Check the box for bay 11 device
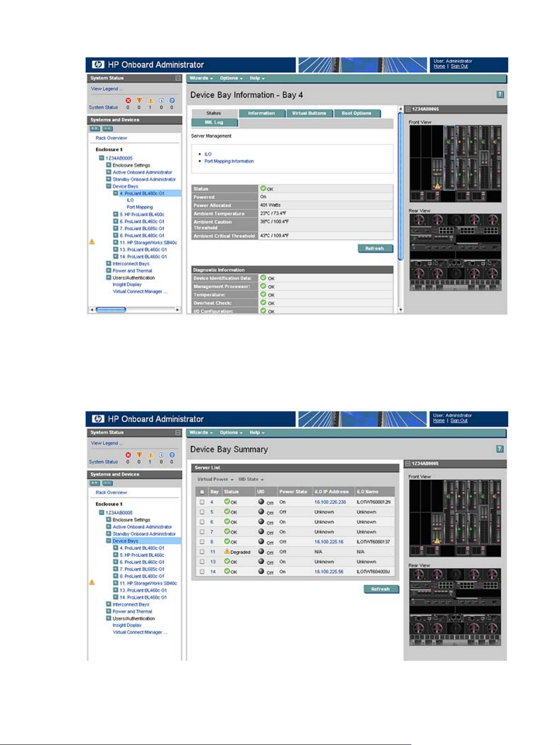 202,551
